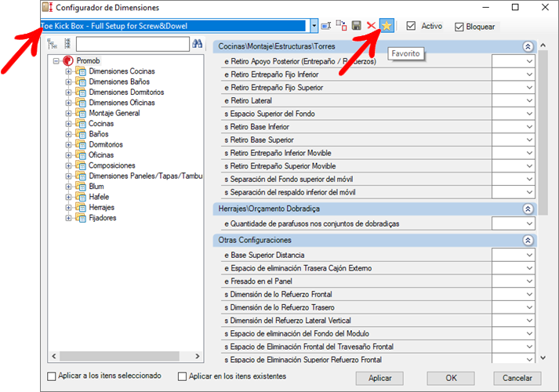Click the copy configuration icon

[x=341, y=26]
